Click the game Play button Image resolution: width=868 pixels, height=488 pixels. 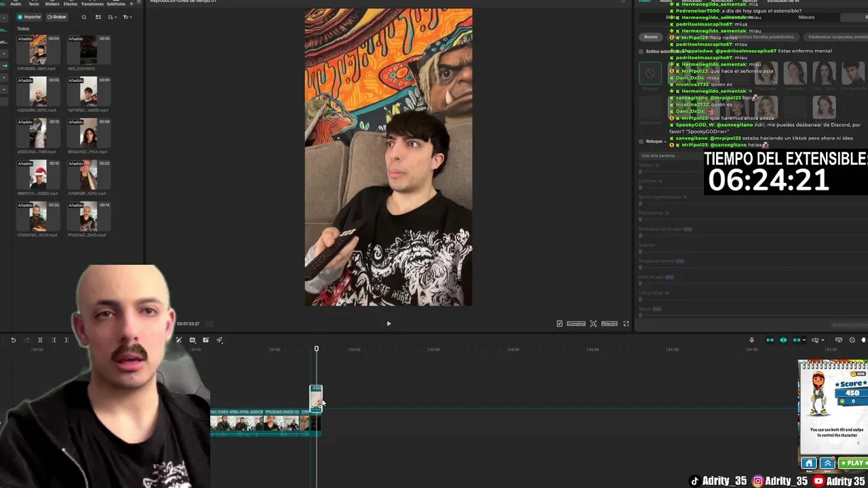pyautogui.click(x=853, y=463)
